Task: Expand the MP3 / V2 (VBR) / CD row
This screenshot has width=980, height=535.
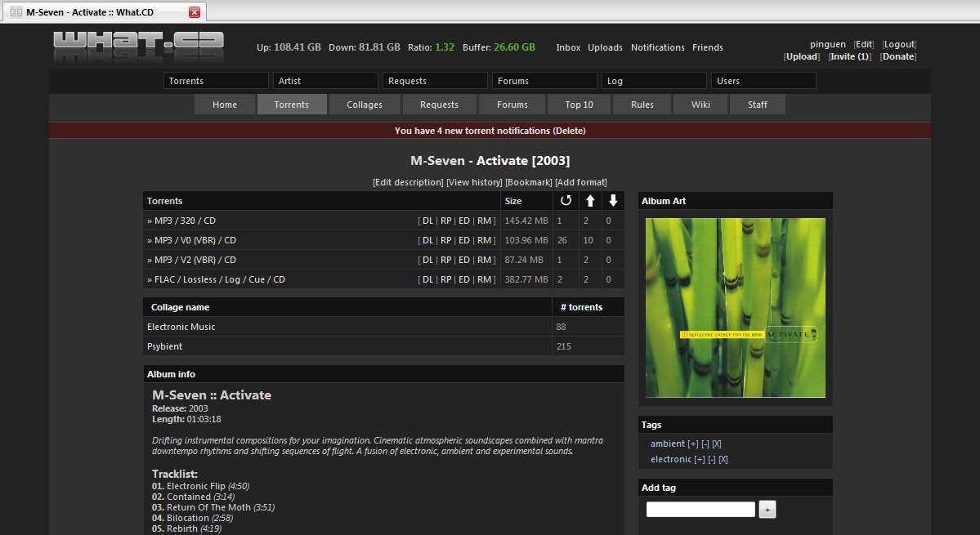Action: tap(195, 260)
